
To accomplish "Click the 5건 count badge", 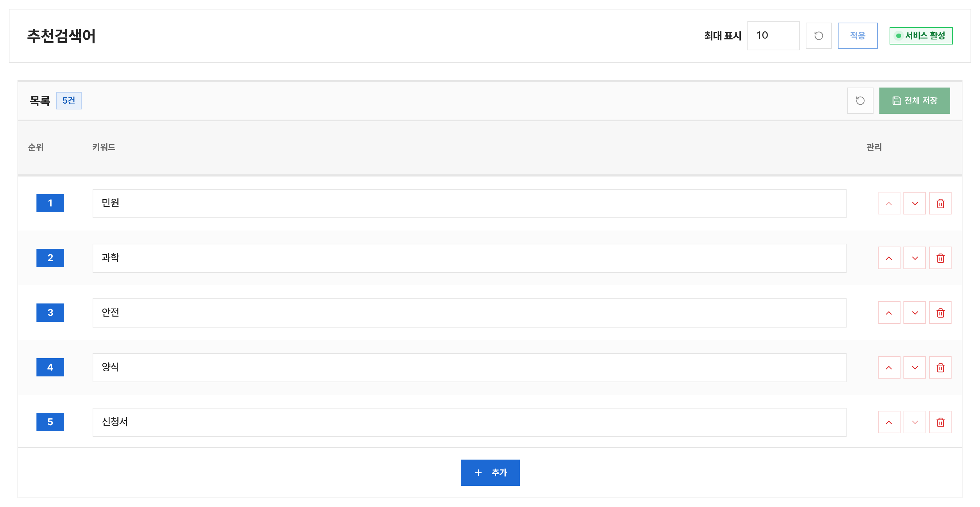I will pyautogui.click(x=69, y=100).
